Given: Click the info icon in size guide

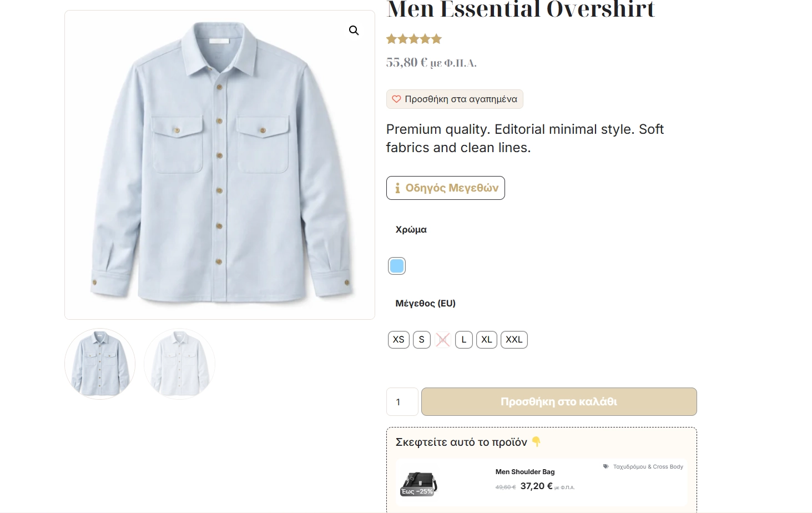Looking at the screenshot, I should coord(397,188).
